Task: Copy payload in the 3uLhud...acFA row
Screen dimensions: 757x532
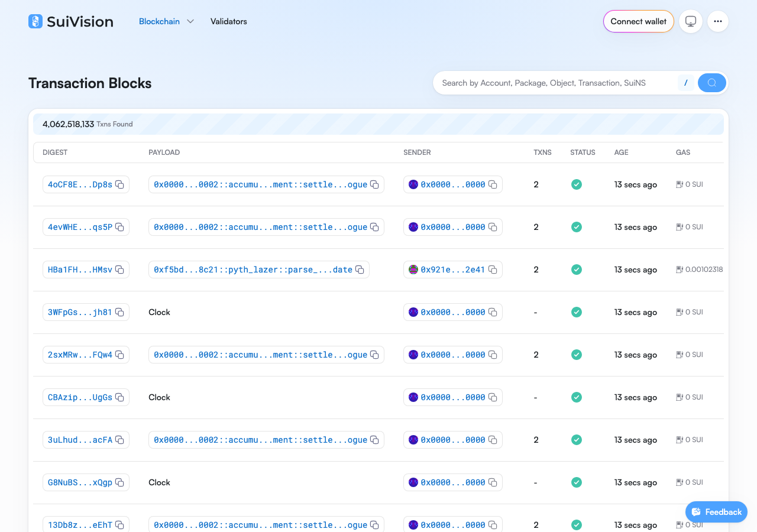Action: click(374, 440)
